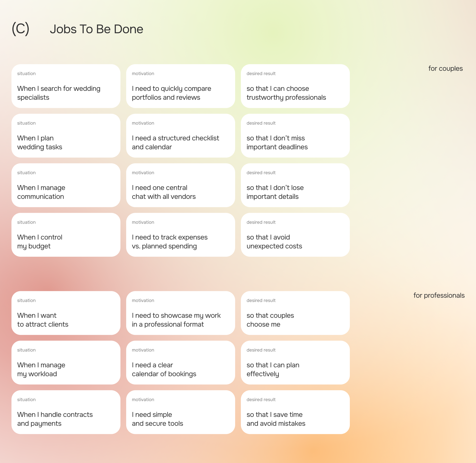Click the '(C)' section marker

[x=21, y=29]
